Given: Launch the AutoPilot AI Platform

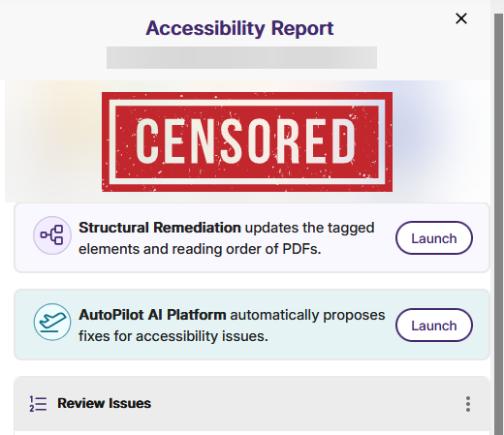Looking at the screenshot, I should 434,326.
